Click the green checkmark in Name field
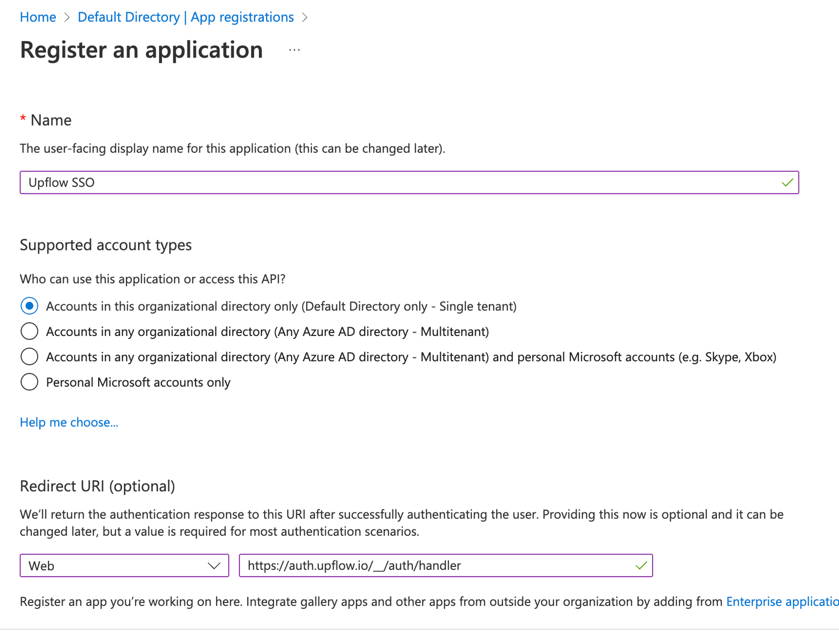This screenshot has width=839, height=644. pyautogui.click(x=787, y=183)
